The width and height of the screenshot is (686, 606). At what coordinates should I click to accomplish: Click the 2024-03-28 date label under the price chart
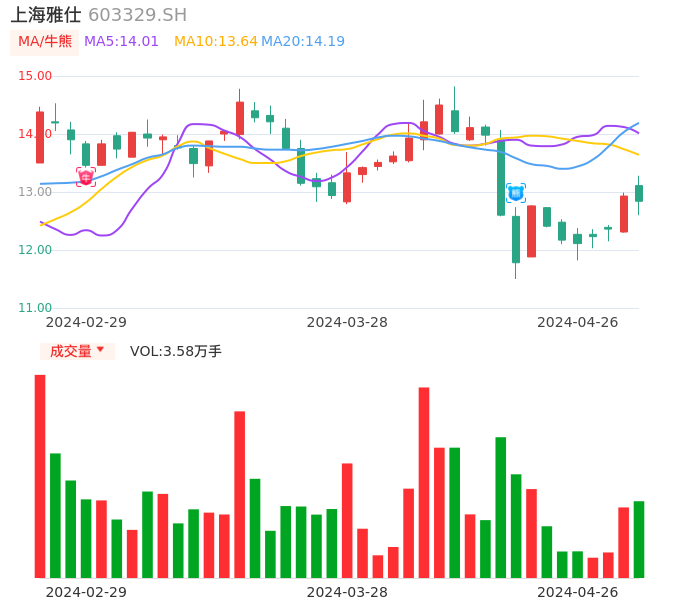(347, 322)
